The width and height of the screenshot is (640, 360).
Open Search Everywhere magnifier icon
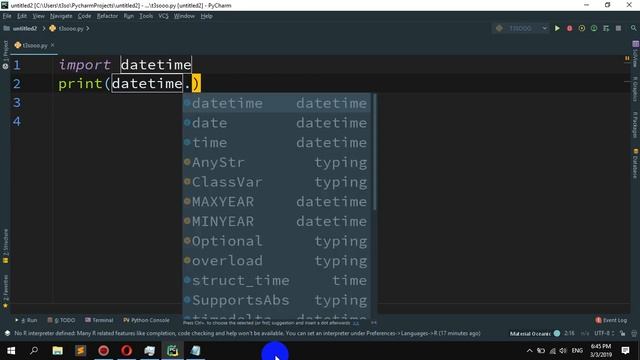633,28
